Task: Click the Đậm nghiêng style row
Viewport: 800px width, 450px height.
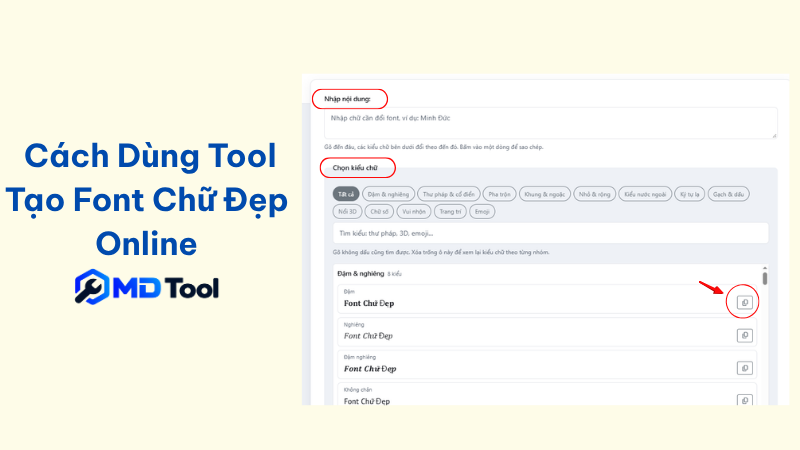Action: point(547,364)
